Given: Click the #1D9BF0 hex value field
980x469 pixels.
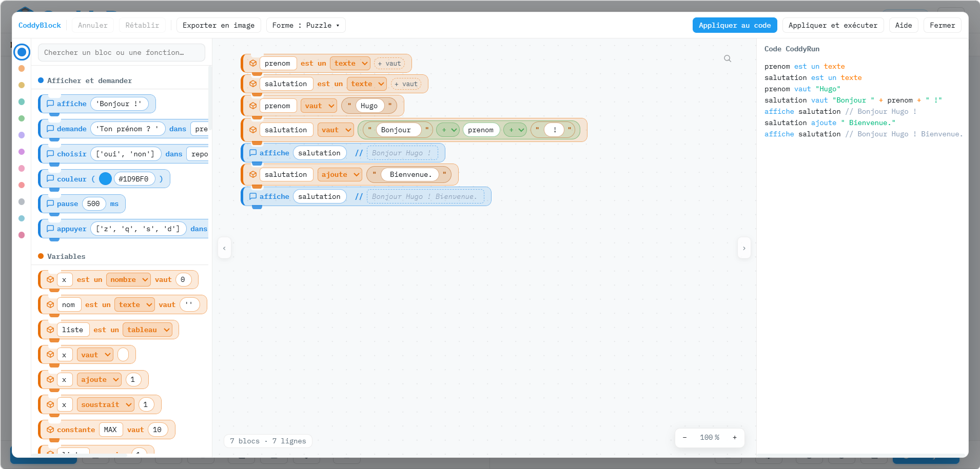Looking at the screenshot, I should (134, 179).
